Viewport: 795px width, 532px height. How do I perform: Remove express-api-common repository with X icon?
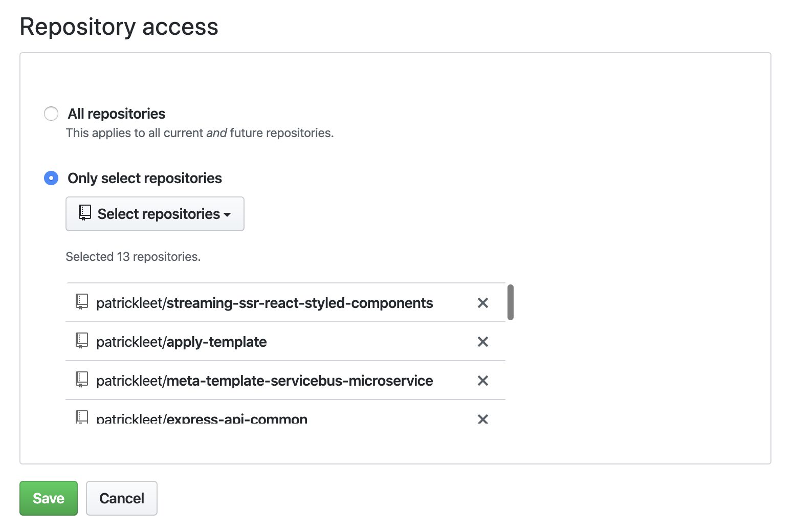click(x=482, y=419)
